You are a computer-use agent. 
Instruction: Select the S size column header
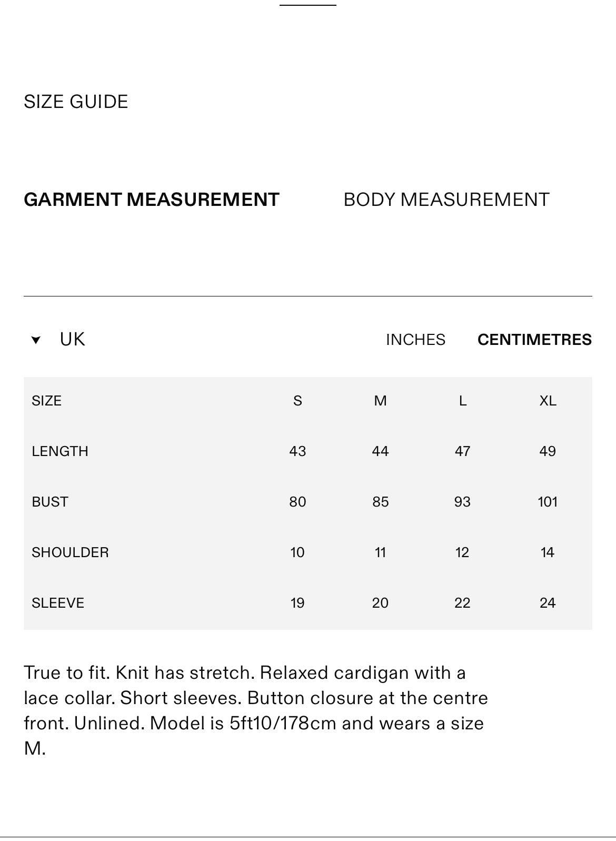297,401
